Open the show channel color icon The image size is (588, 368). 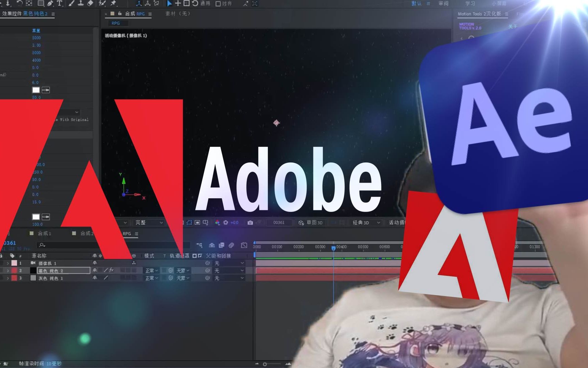(x=217, y=223)
